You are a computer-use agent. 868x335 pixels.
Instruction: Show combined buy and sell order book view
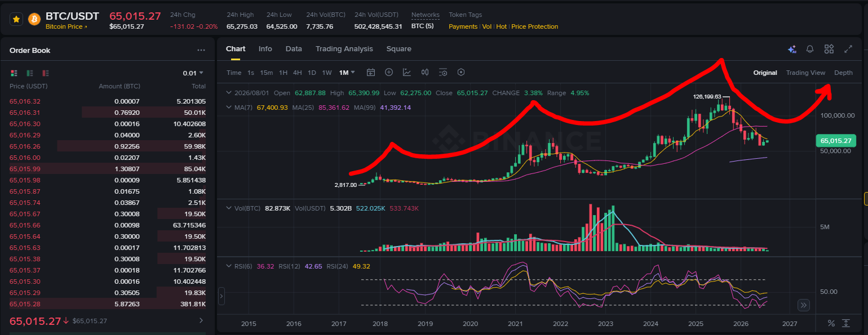[14, 73]
